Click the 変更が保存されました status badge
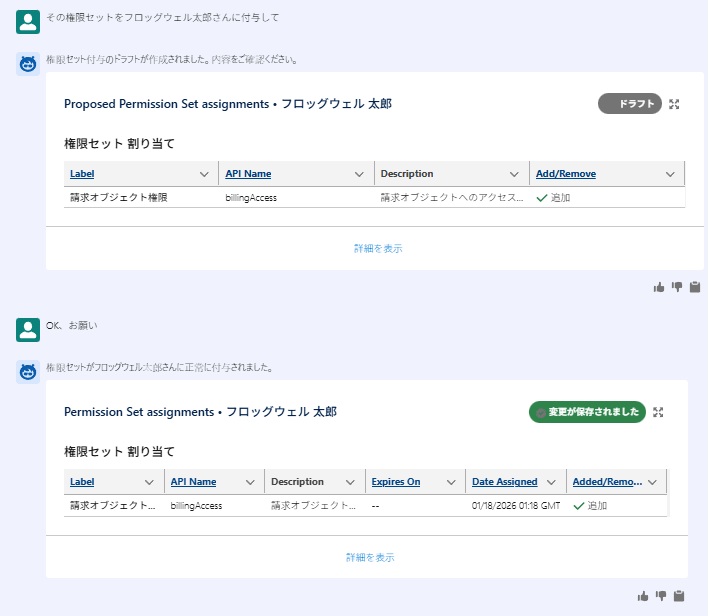The width and height of the screenshot is (708, 616). (587, 412)
